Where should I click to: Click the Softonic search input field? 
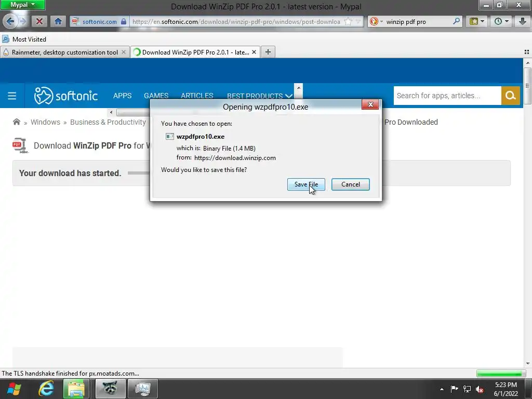[447, 96]
